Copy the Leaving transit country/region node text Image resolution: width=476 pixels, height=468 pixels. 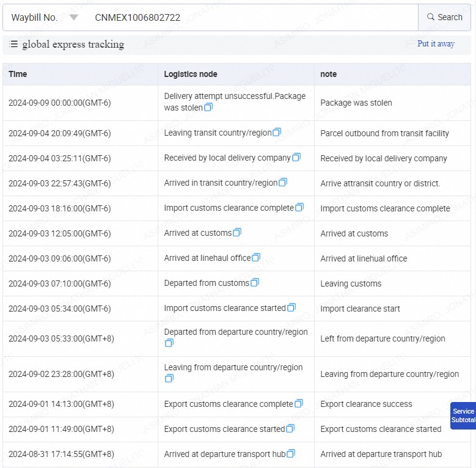click(x=277, y=133)
